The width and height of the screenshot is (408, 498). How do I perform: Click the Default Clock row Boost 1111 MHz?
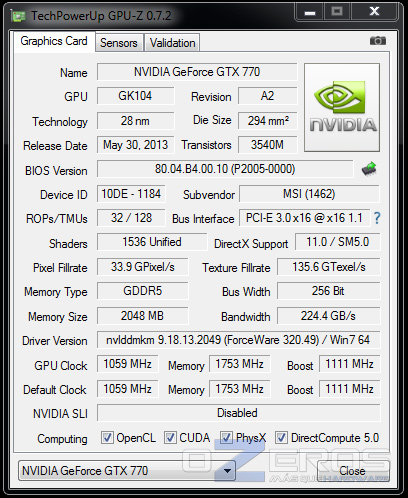pyautogui.click(x=350, y=389)
